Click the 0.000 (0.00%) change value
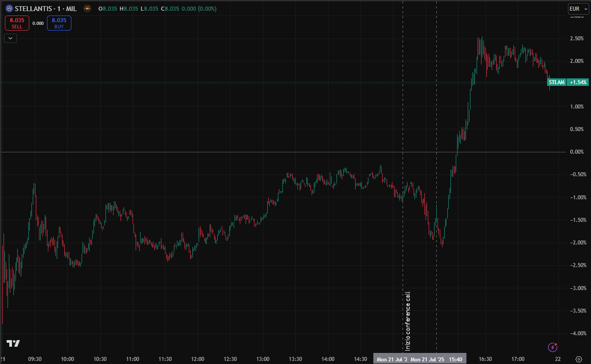 coord(199,8)
